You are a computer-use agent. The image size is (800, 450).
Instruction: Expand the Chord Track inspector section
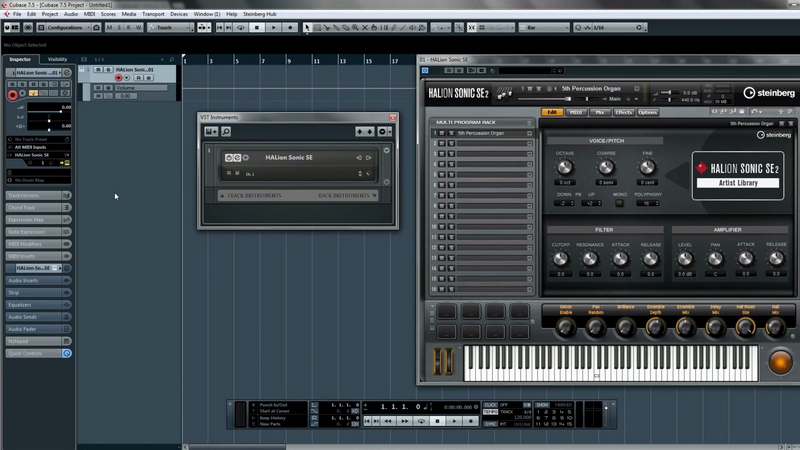38,208
